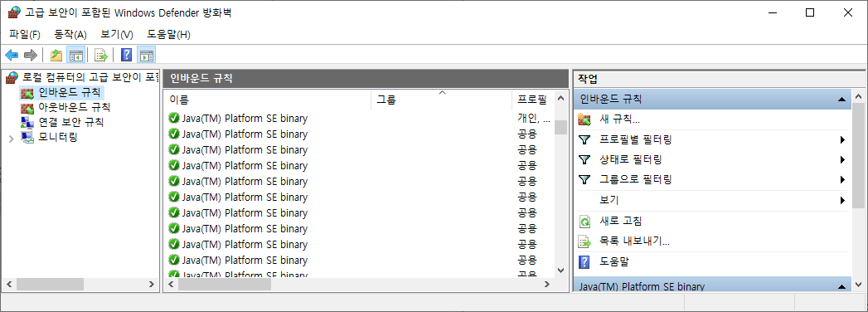The width and height of the screenshot is (868, 312).
Task: Click the 아웃바운드 규칙 tree icon
Action: tap(27, 107)
